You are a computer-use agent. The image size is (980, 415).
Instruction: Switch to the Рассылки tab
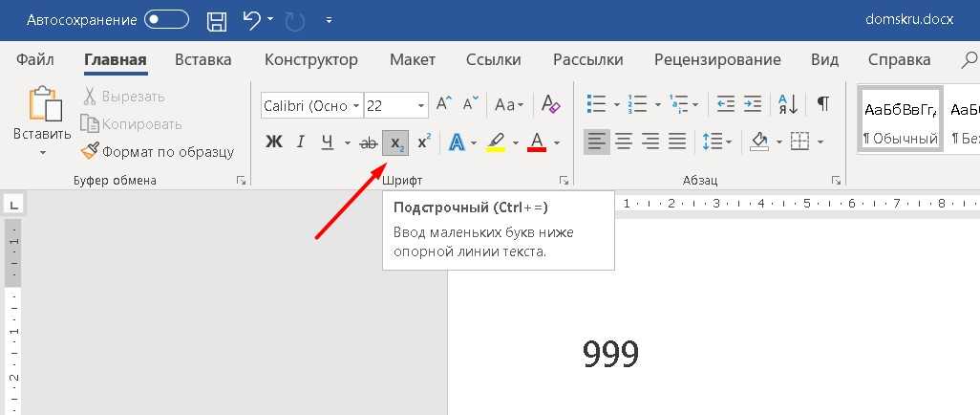pyautogui.click(x=588, y=60)
